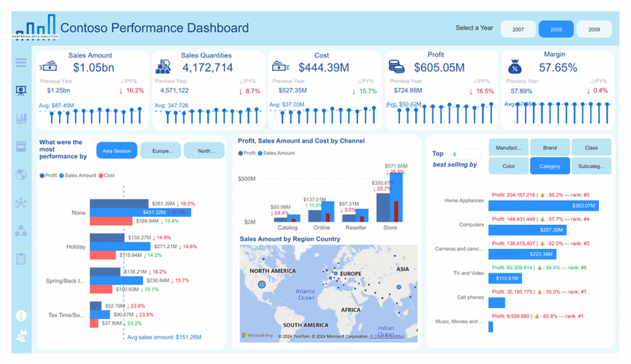Screen dimensions: 631x364
Task: Click the Store channel column in chart
Action: click(x=390, y=197)
